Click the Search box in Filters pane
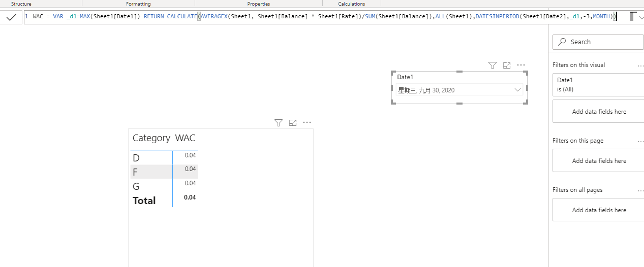The height and width of the screenshot is (267, 644). 598,42
